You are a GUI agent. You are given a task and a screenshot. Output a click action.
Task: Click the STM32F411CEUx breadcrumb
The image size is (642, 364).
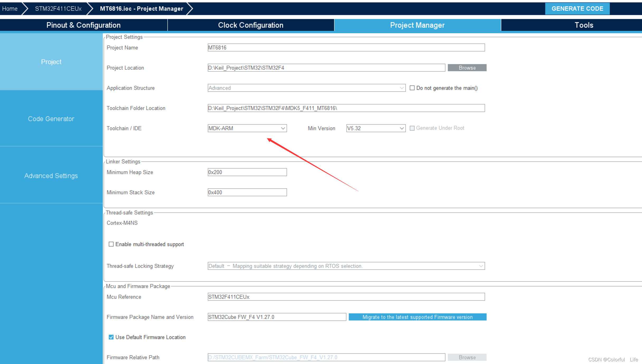pyautogui.click(x=58, y=9)
